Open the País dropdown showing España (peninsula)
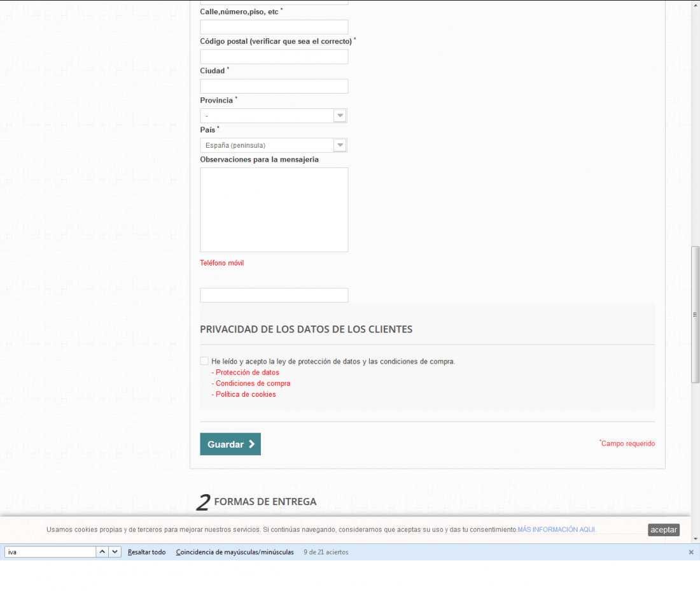 click(273, 145)
